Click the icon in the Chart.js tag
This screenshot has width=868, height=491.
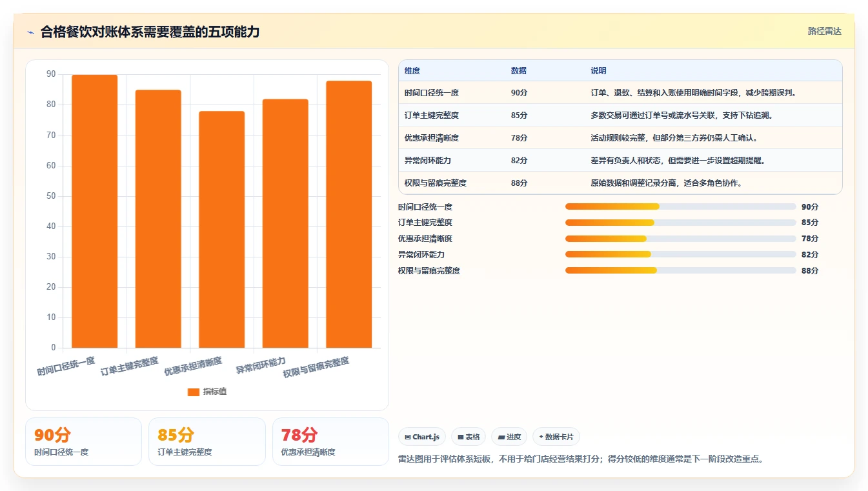(x=408, y=437)
